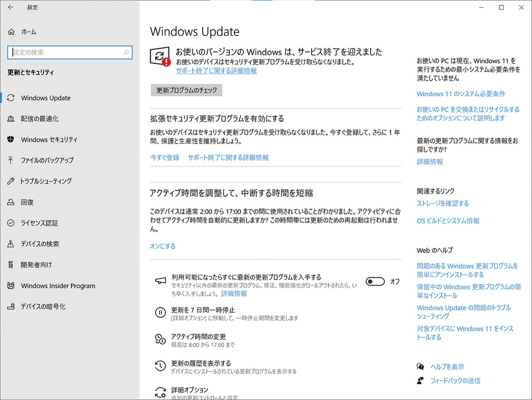The height and width of the screenshot is (400, 532).
Task: Click the ヘルプを表示 chat icon
Action: click(x=420, y=367)
